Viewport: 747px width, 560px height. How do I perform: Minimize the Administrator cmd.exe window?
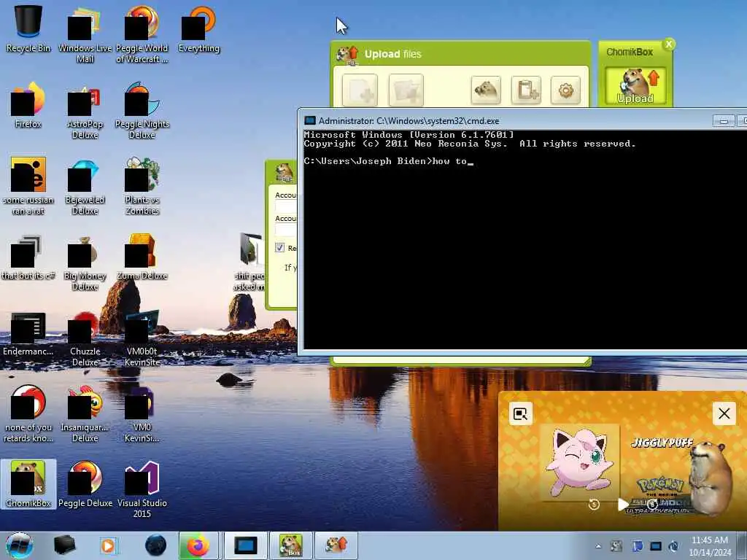(x=724, y=121)
